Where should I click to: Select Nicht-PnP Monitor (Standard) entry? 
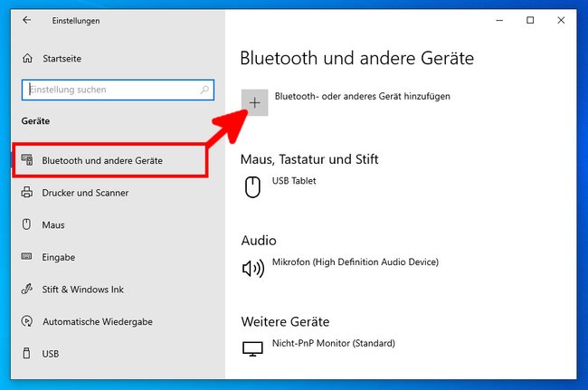point(334,343)
